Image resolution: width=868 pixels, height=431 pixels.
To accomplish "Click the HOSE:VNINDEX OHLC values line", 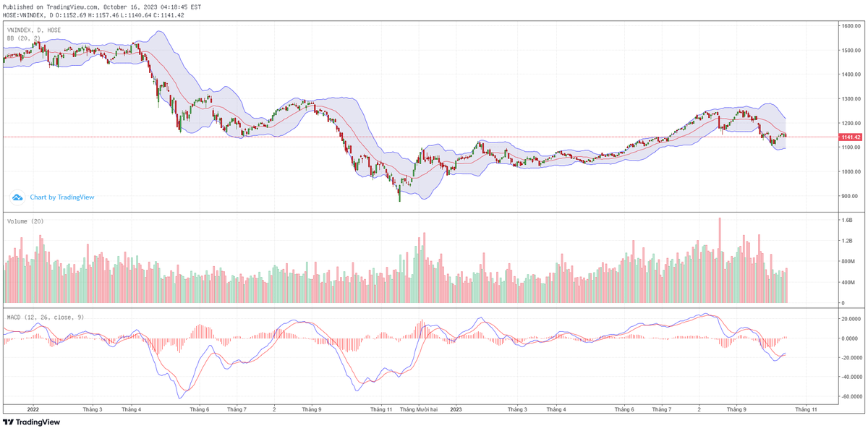I will tap(93, 15).
